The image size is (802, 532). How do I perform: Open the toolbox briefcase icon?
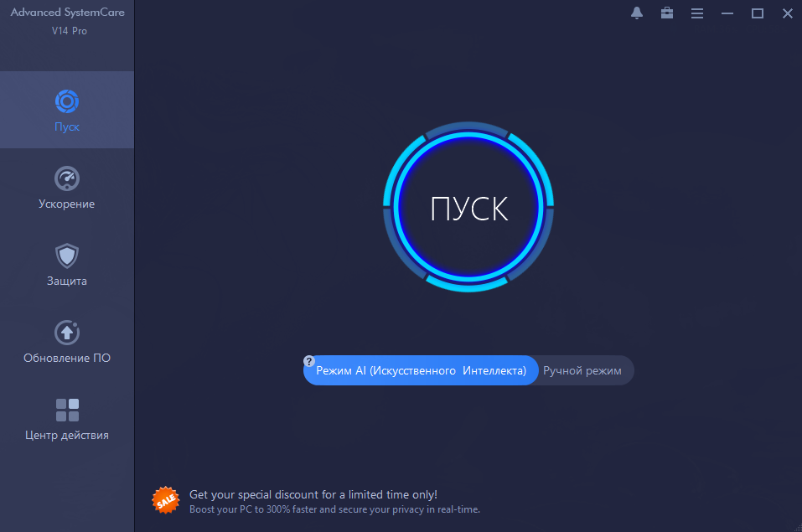tap(667, 13)
